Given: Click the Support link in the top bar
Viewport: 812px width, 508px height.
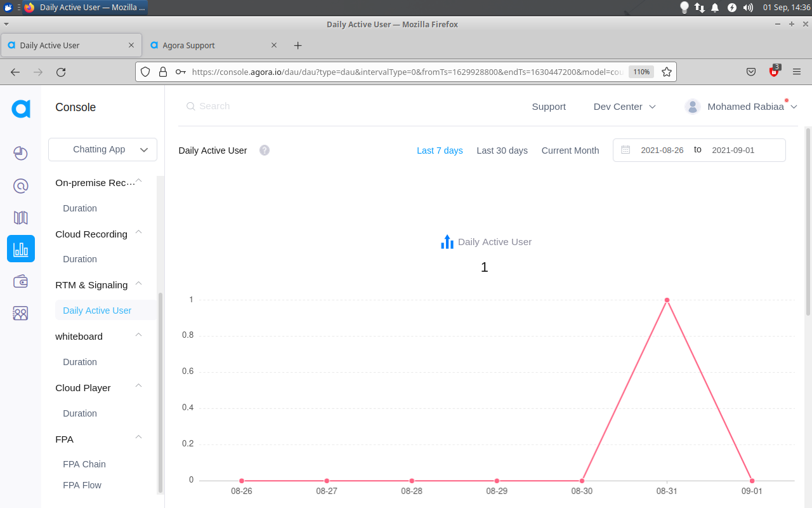Looking at the screenshot, I should point(548,107).
